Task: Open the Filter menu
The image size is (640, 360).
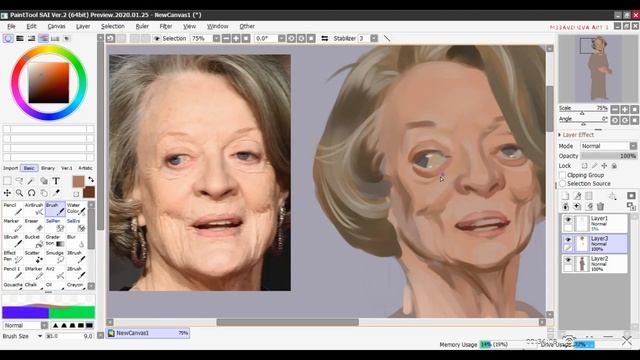Action: click(166, 26)
